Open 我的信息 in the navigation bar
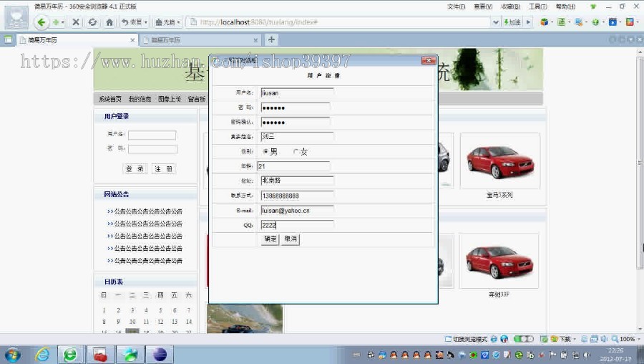The width and height of the screenshot is (644, 364). pos(140,99)
